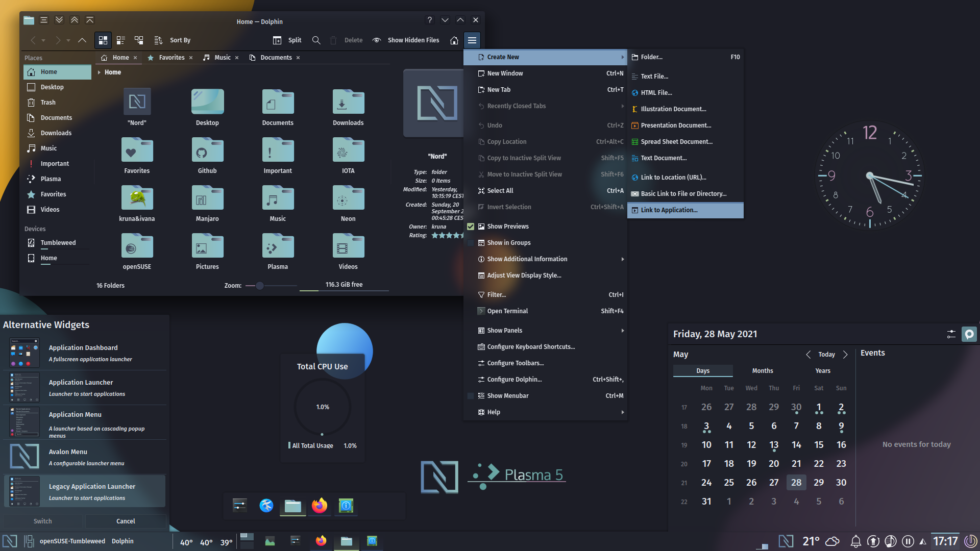
Task: Click the search magnifier in Dolphin toolbar
Action: pyautogui.click(x=316, y=40)
